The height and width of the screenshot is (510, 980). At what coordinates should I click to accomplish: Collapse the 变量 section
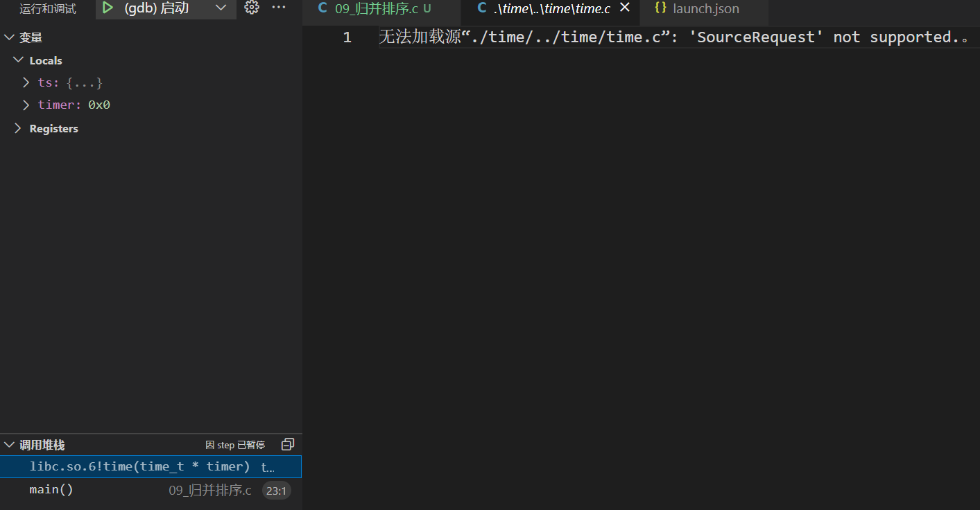pos(10,37)
